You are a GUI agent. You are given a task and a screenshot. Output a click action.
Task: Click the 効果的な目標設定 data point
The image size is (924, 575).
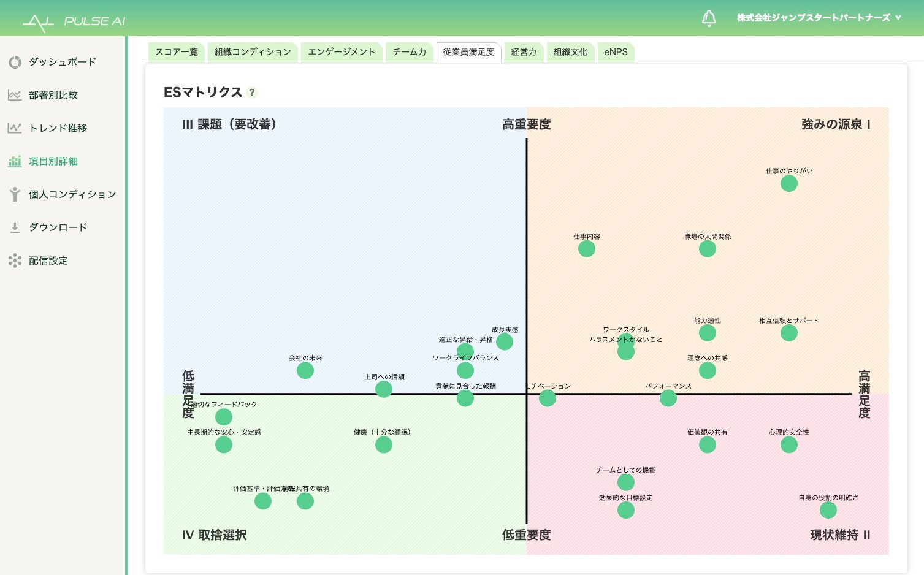click(626, 510)
